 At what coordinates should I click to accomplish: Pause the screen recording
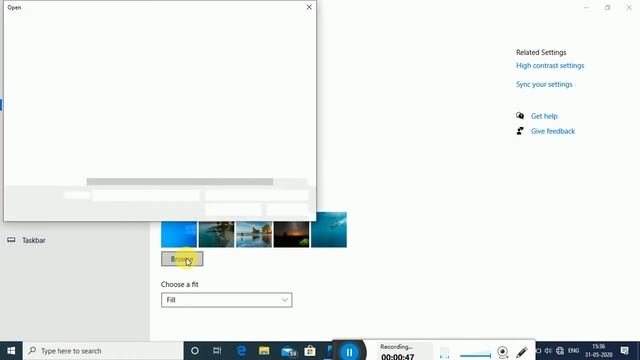point(349,352)
